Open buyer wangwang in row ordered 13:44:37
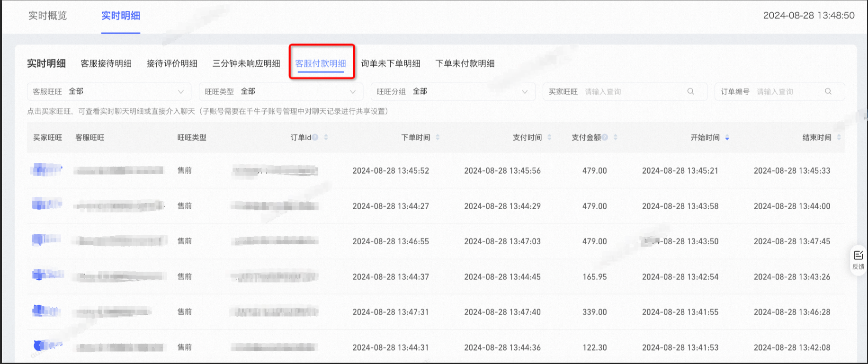This screenshot has width=868, height=364. [x=47, y=275]
